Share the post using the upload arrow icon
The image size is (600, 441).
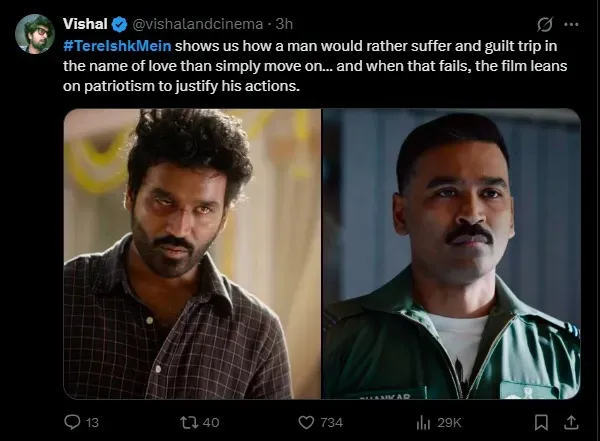(572, 422)
